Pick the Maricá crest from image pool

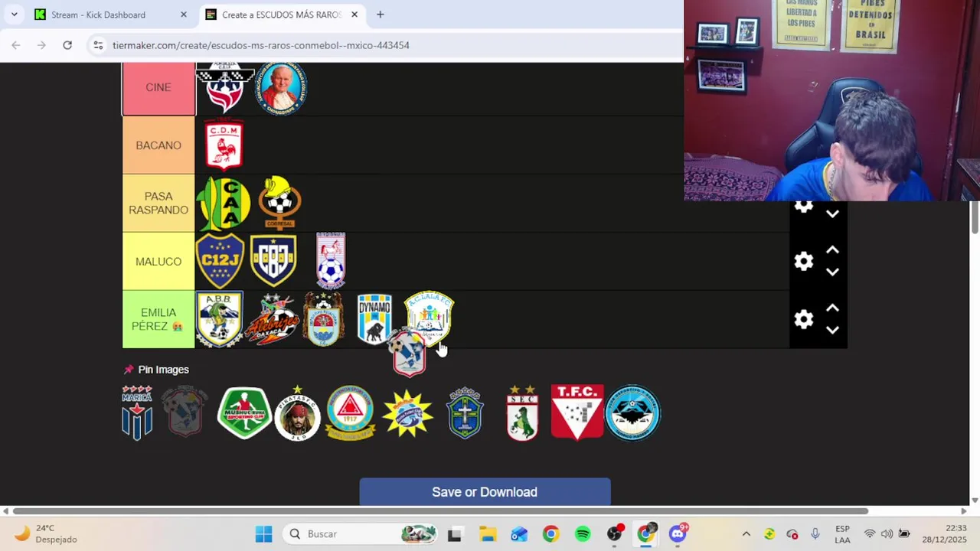pos(137,412)
